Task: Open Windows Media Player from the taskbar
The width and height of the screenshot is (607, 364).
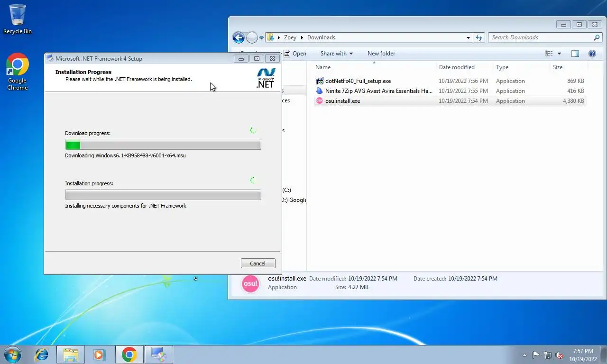Action: [99, 355]
